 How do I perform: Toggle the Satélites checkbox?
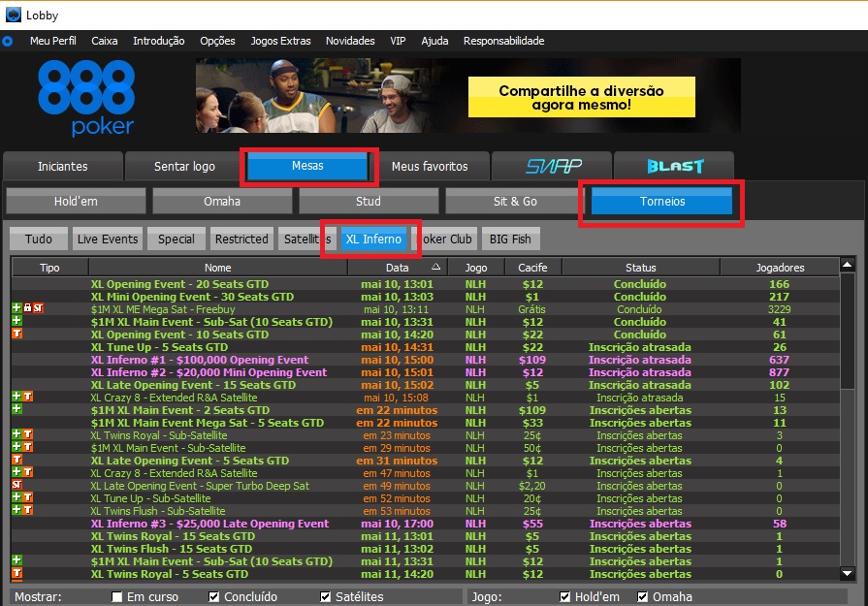tap(326, 596)
